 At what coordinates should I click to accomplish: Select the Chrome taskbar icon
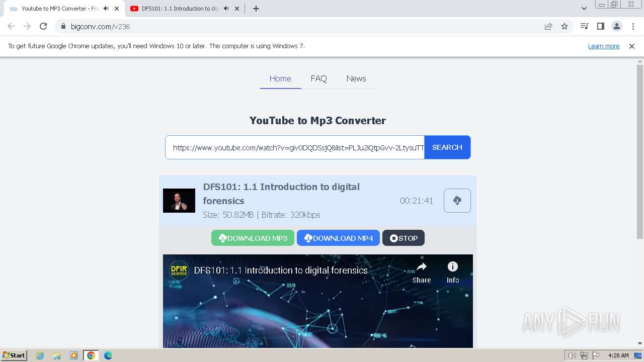point(91,355)
